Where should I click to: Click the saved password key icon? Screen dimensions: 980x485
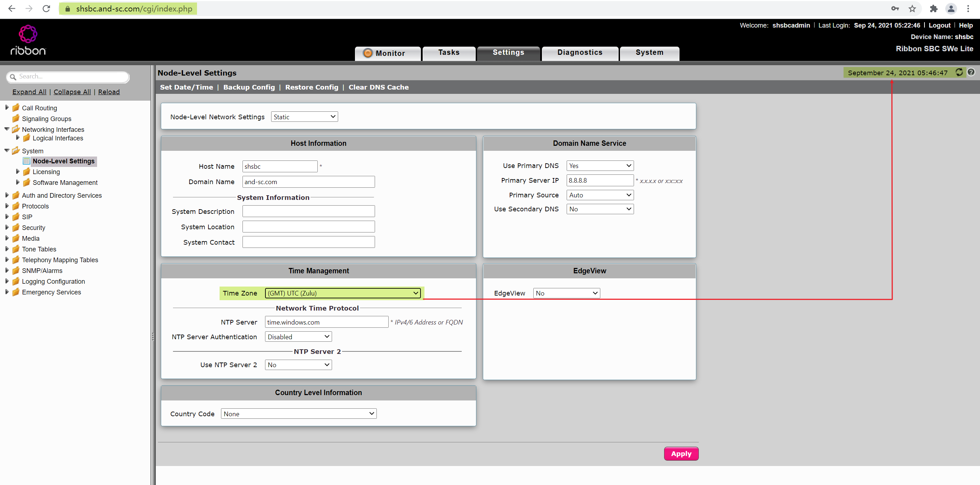tap(895, 8)
